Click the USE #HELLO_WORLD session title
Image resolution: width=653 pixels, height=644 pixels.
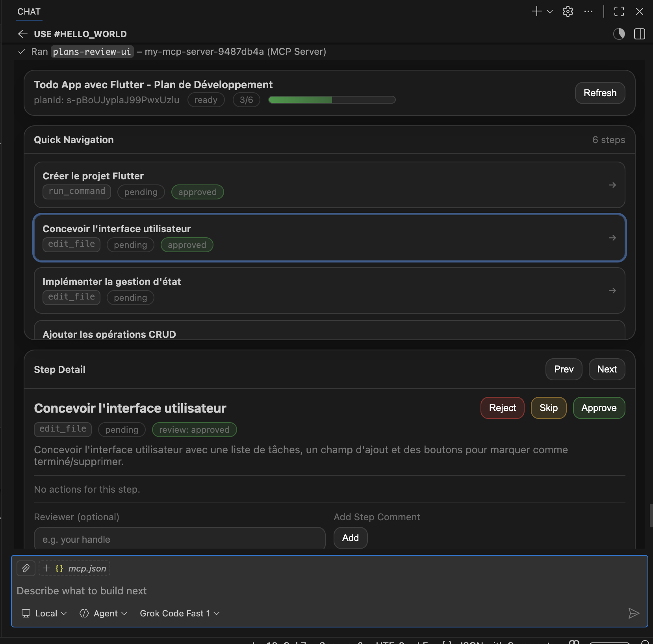click(80, 34)
